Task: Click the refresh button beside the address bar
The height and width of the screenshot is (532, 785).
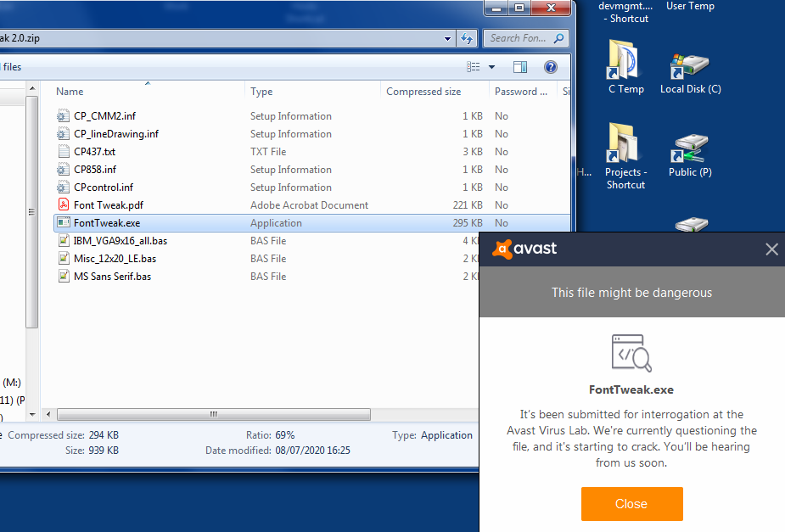Action: coord(467,38)
